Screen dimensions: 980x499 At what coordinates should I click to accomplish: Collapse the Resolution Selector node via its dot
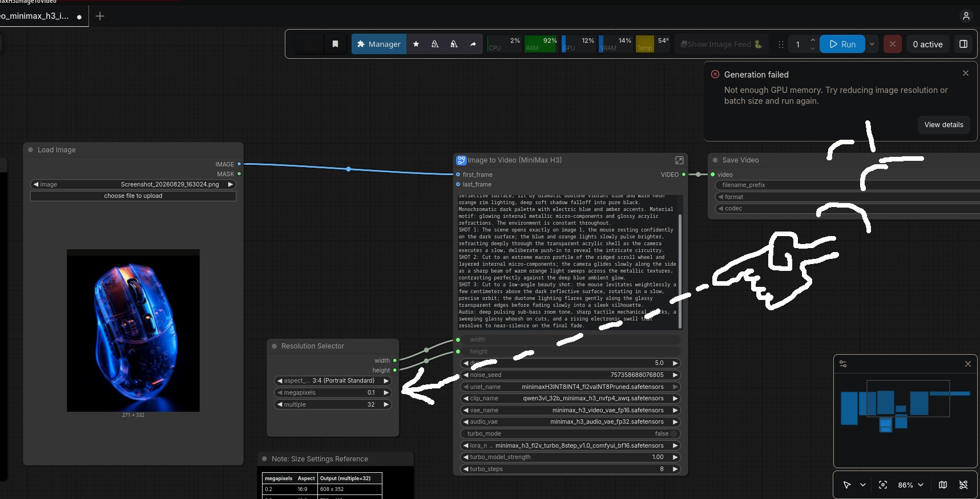tap(274, 346)
